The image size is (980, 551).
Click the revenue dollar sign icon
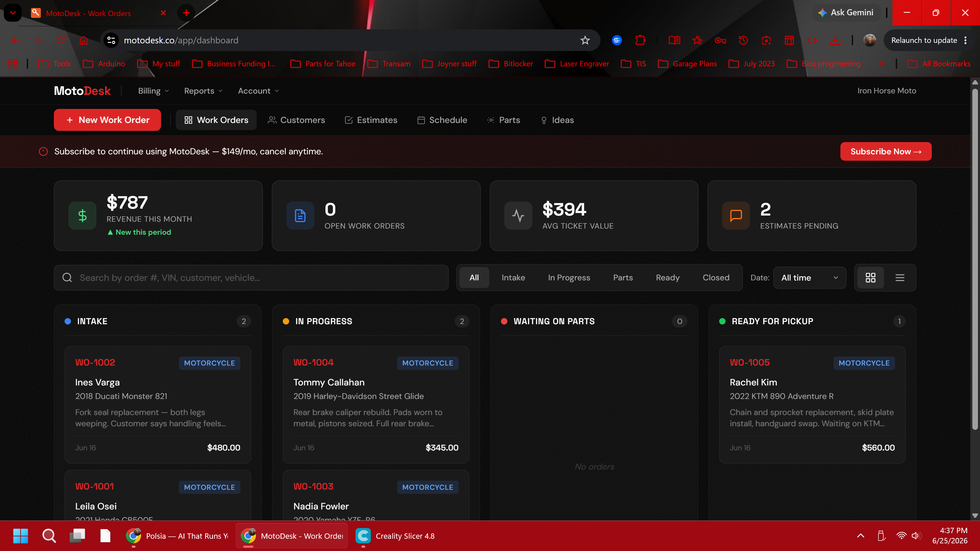pos(82,216)
